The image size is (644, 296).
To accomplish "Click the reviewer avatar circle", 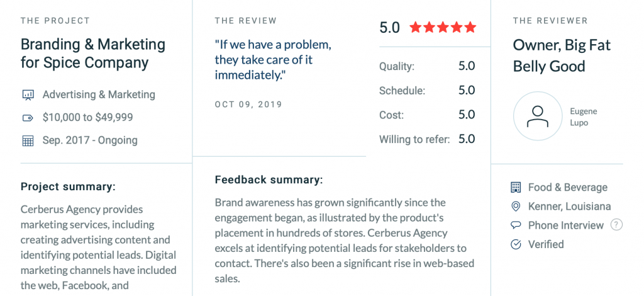I will pos(538,116).
